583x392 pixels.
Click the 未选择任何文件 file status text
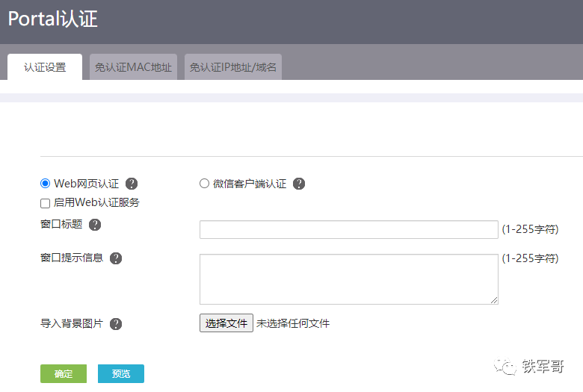click(x=293, y=323)
